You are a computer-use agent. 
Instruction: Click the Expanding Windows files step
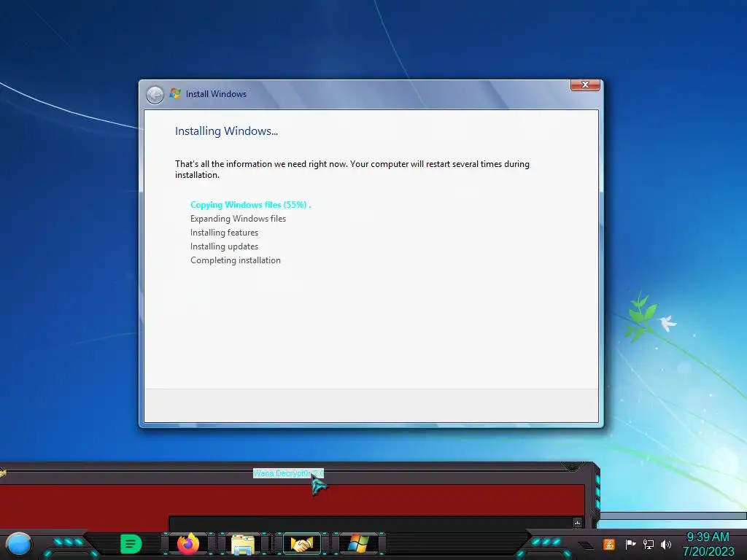pyautogui.click(x=239, y=219)
